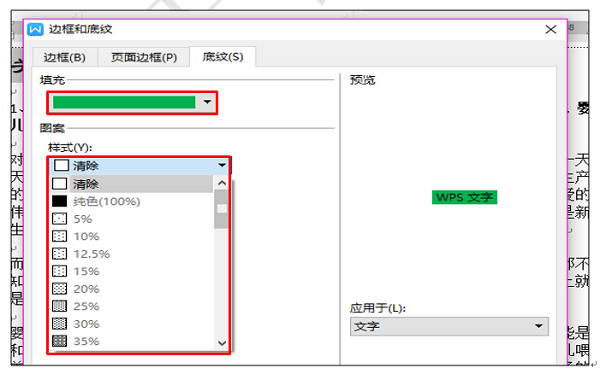Choose the 20% pattern swatch
Image resolution: width=600 pixels, height=374 pixels.
(x=59, y=289)
